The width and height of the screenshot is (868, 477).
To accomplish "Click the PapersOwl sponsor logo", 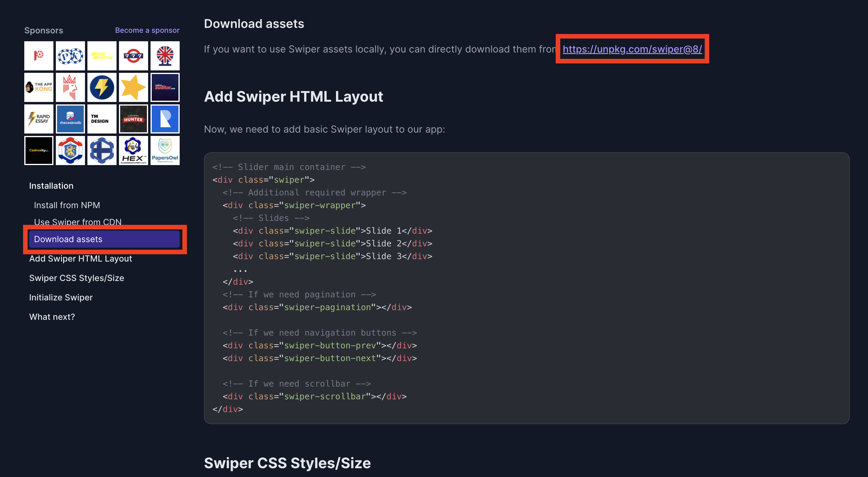I will click(165, 150).
